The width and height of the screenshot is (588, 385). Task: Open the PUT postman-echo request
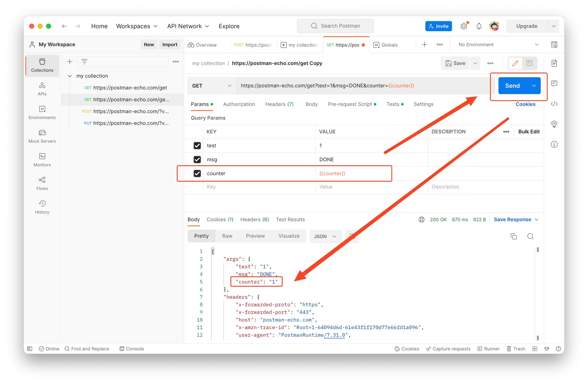[x=126, y=123]
